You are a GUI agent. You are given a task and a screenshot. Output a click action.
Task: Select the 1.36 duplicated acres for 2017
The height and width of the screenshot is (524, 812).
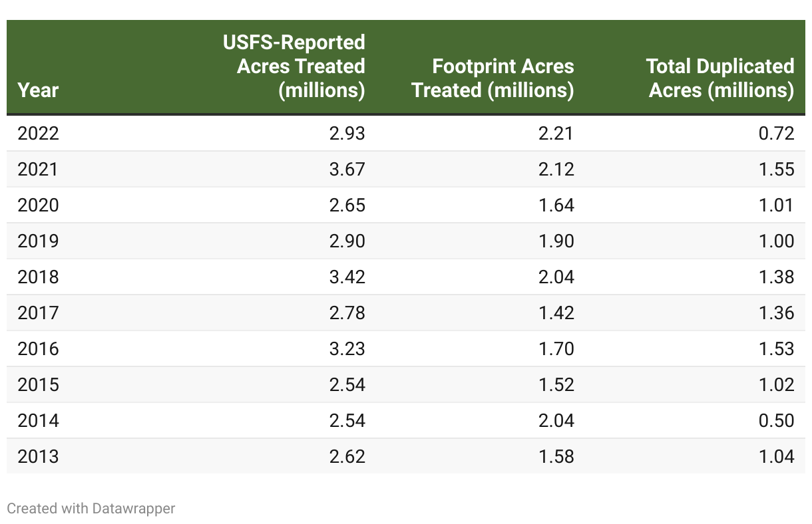click(x=776, y=313)
